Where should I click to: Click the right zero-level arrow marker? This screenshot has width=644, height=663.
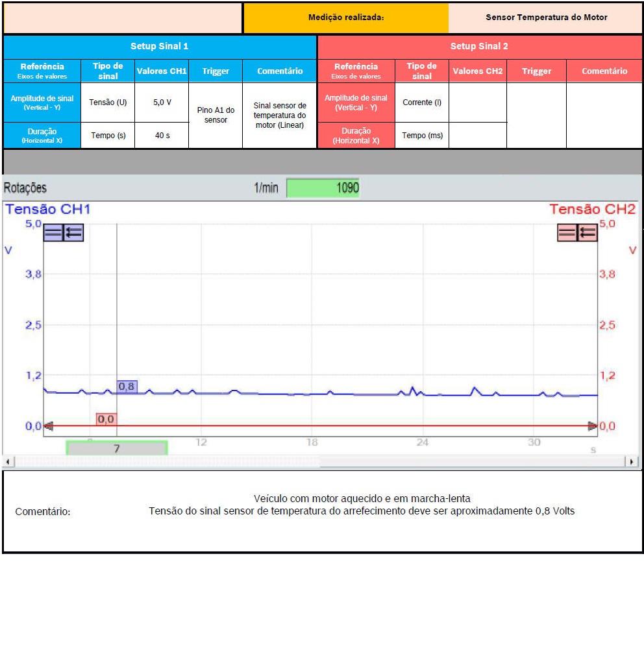tap(592, 426)
